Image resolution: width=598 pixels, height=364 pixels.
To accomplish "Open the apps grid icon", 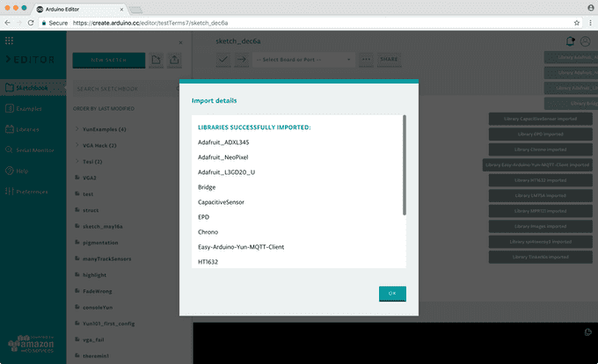I will click(11, 41).
